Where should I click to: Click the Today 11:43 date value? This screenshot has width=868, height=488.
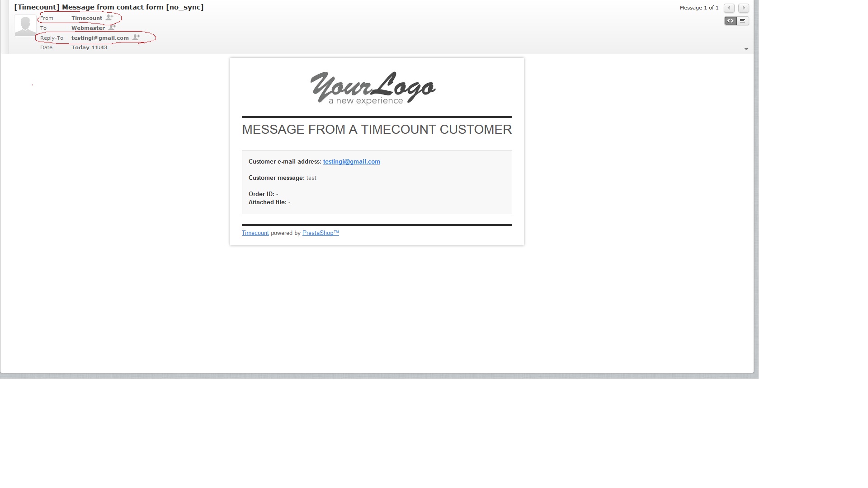(90, 47)
